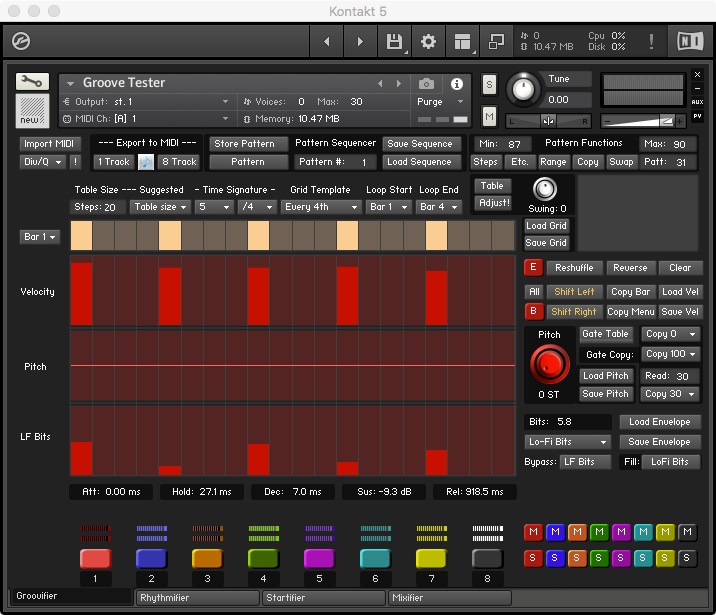Open the Lo-Fi Bits dropdown
This screenshot has height=615, width=716.
point(567,442)
